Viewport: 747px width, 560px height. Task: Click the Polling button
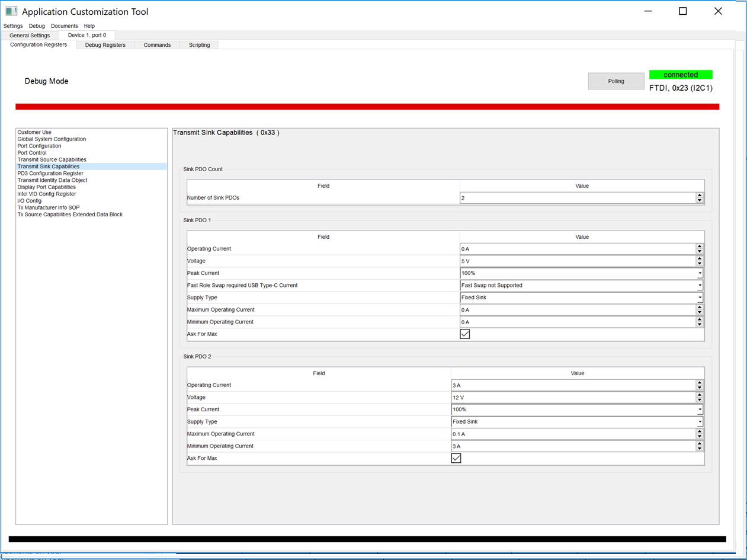click(616, 81)
